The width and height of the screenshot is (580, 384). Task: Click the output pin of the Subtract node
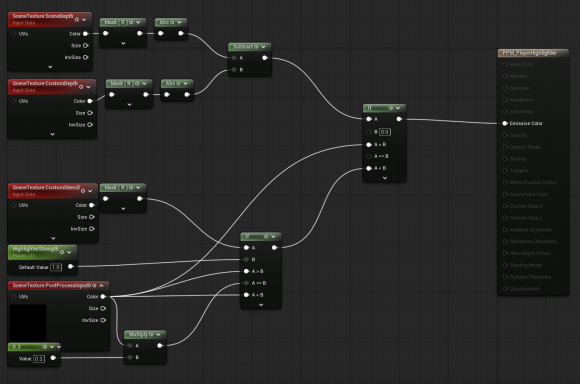pyautogui.click(x=265, y=58)
